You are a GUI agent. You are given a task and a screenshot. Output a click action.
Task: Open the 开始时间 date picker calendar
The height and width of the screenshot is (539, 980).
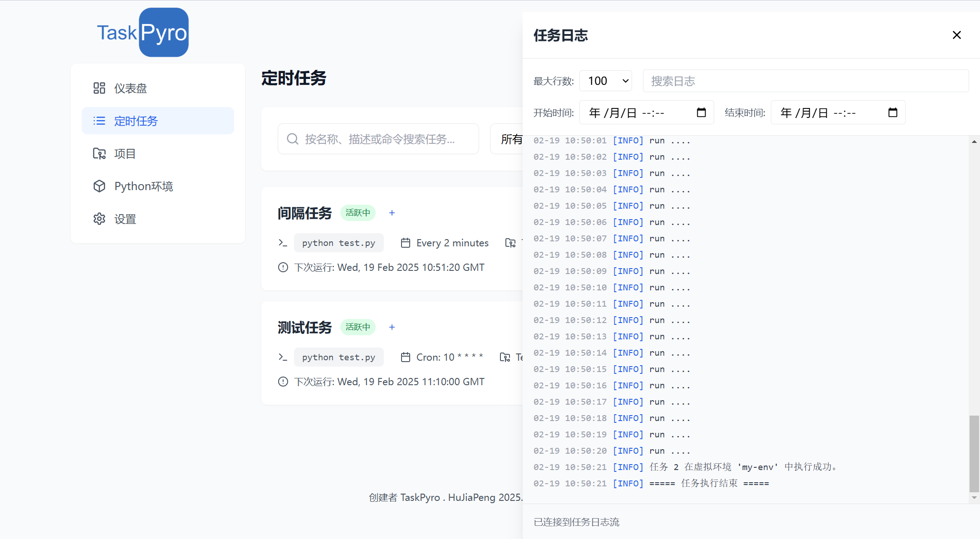[x=701, y=112]
